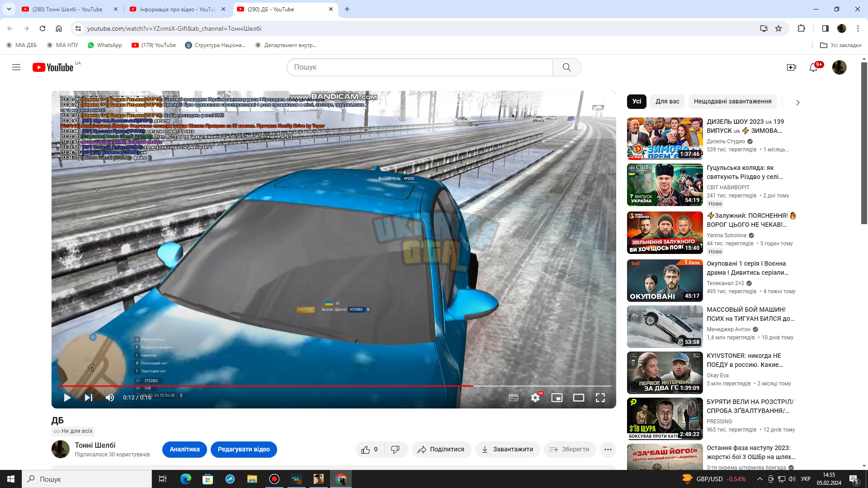This screenshot has height=488, width=868.
Task: Play the video
Action: pos(67,398)
